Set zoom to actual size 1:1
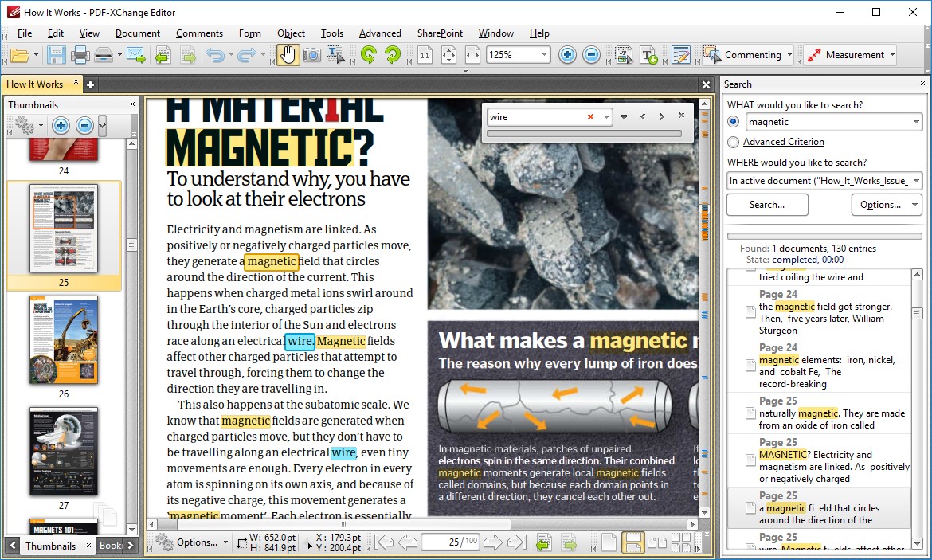The height and width of the screenshot is (560, 932). coord(425,55)
